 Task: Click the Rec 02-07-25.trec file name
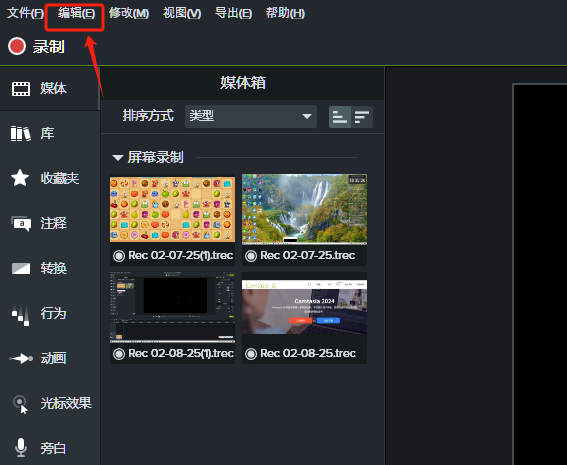coord(308,255)
